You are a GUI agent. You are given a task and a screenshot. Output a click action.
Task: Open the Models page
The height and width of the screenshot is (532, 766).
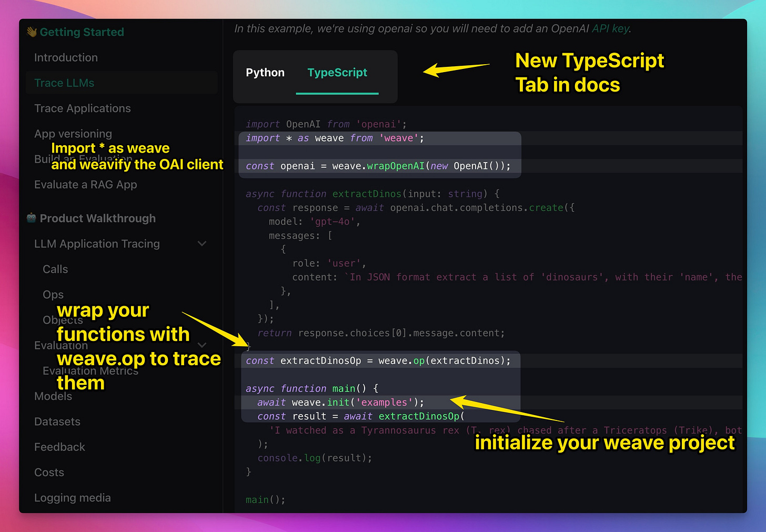pos(53,396)
